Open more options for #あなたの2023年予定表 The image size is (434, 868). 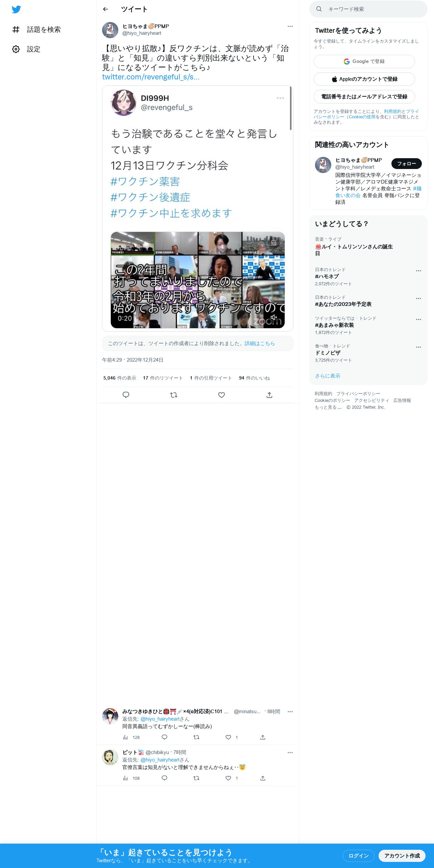[x=418, y=298]
